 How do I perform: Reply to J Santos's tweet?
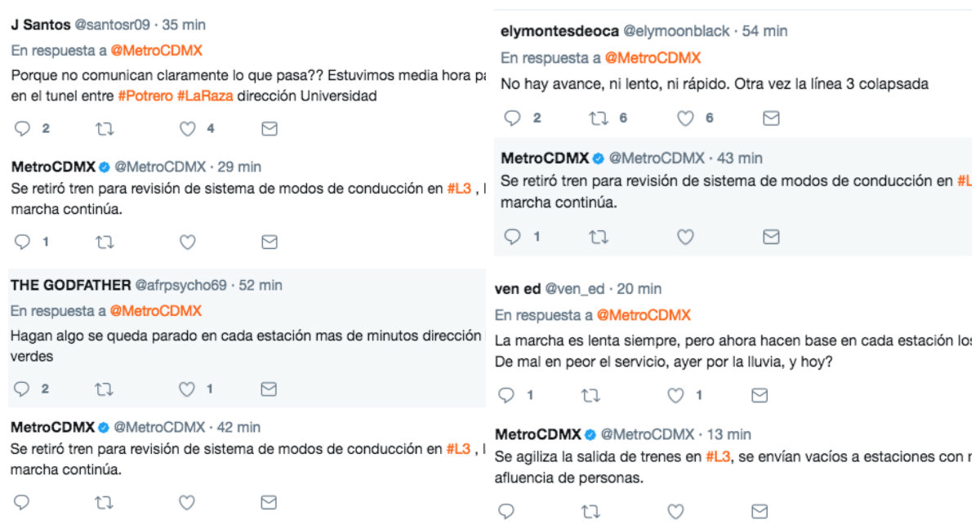click(23, 129)
